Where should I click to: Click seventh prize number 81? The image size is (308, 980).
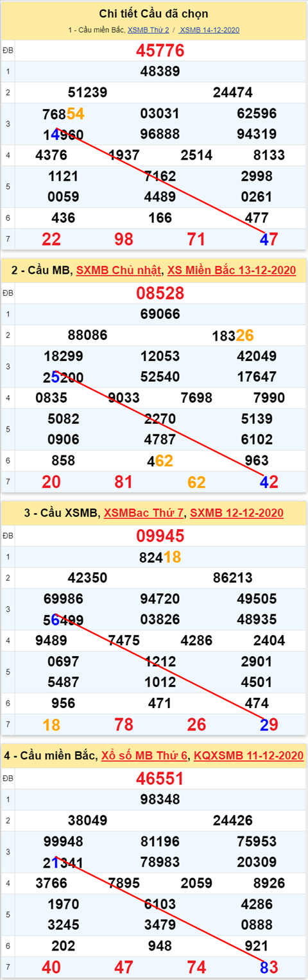point(124,482)
